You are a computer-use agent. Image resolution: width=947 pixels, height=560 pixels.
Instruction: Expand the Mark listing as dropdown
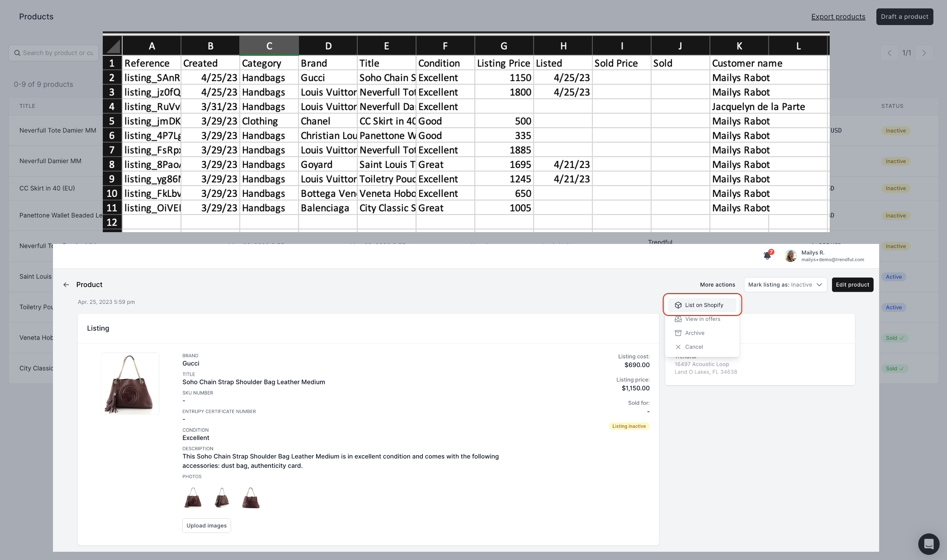click(x=785, y=285)
